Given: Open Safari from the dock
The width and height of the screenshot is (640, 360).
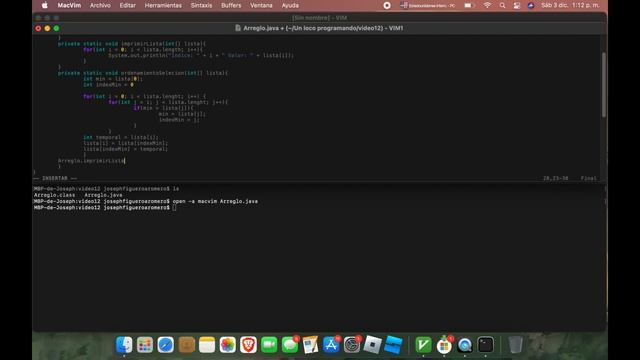Looking at the screenshot, I should coord(166,345).
